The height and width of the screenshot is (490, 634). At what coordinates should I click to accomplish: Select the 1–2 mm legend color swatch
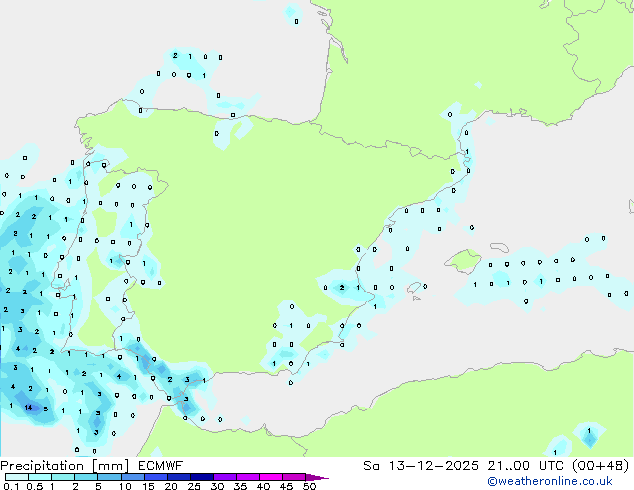(x=63, y=477)
